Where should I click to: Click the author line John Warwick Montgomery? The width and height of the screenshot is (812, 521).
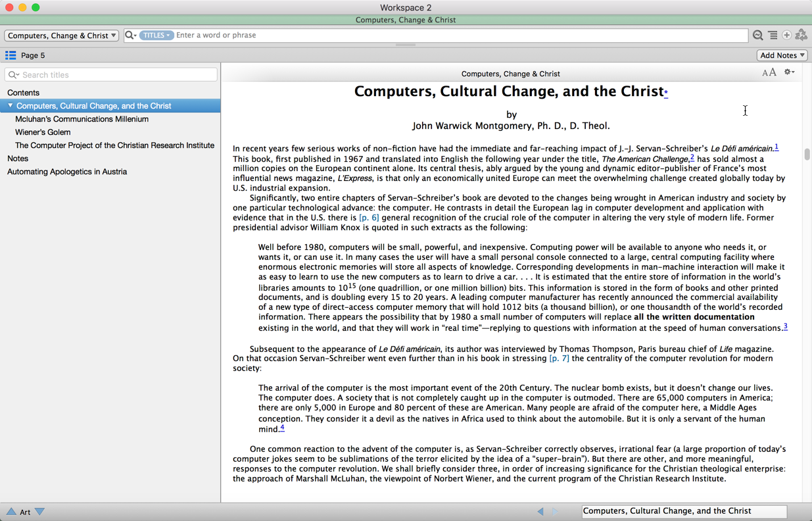[512, 126]
